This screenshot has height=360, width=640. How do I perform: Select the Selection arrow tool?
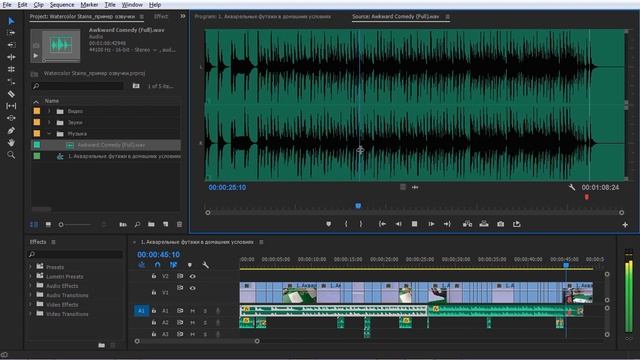(11, 20)
